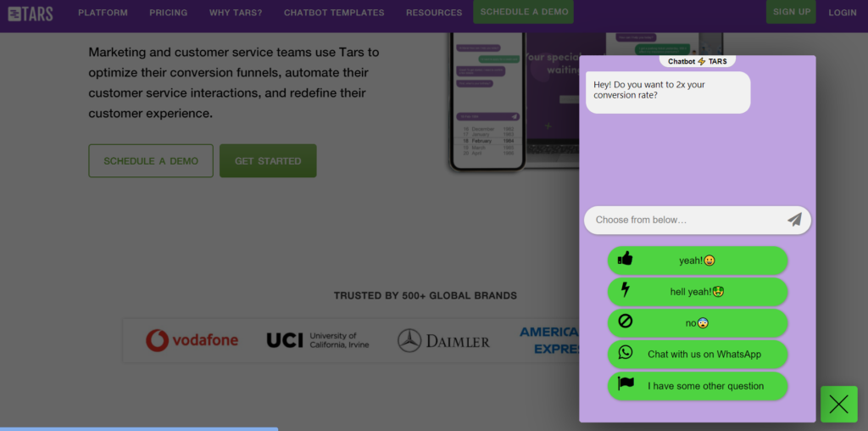Screen dimensions: 868x431
Task: Click the flag icon on the other question option
Action: (x=626, y=383)
